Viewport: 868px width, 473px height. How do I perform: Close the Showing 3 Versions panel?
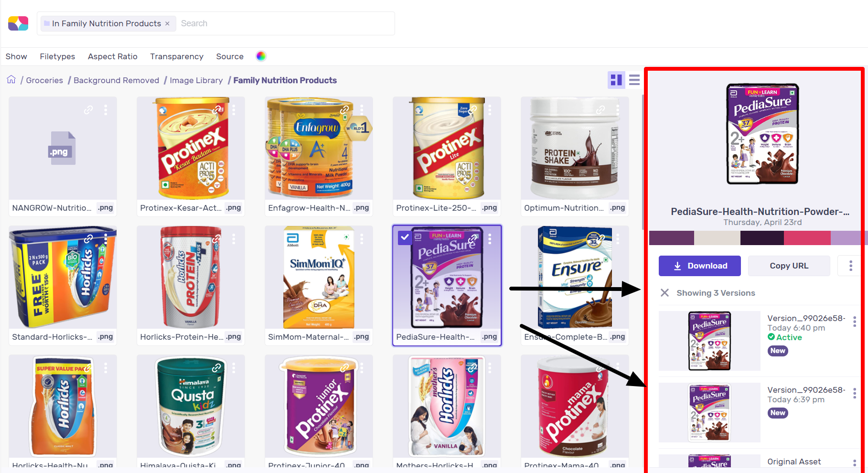(664, 293)
